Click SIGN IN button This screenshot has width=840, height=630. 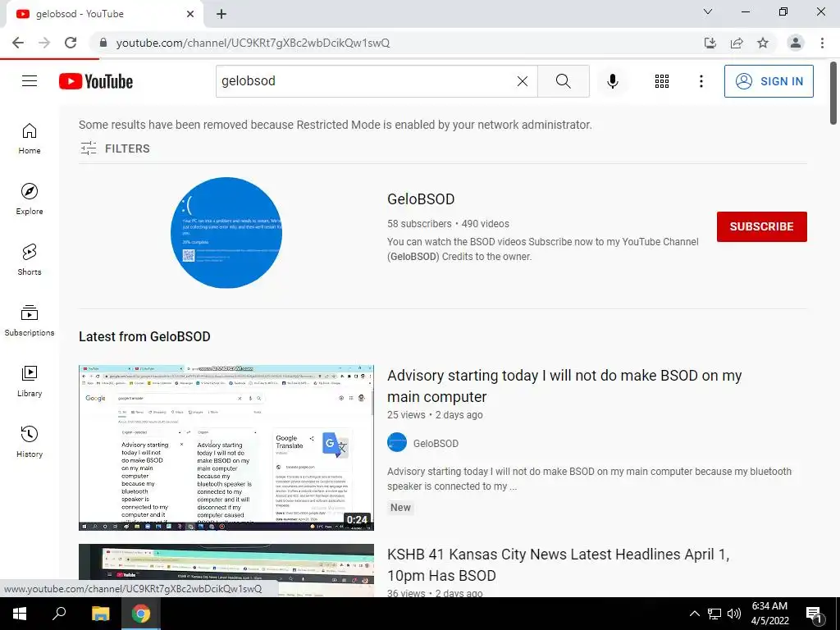(769, 81)
